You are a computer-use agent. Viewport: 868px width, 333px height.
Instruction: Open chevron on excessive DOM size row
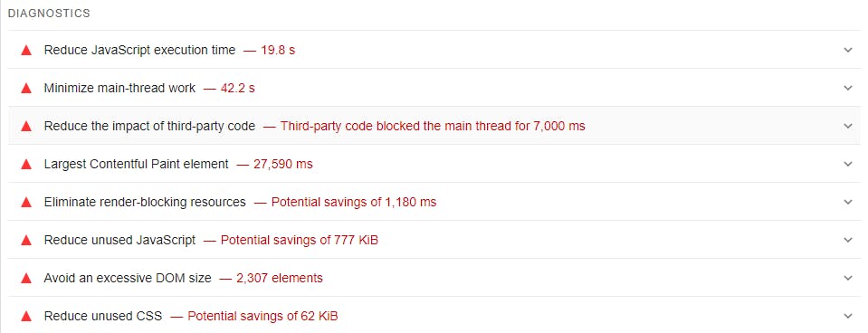(847, 278)
